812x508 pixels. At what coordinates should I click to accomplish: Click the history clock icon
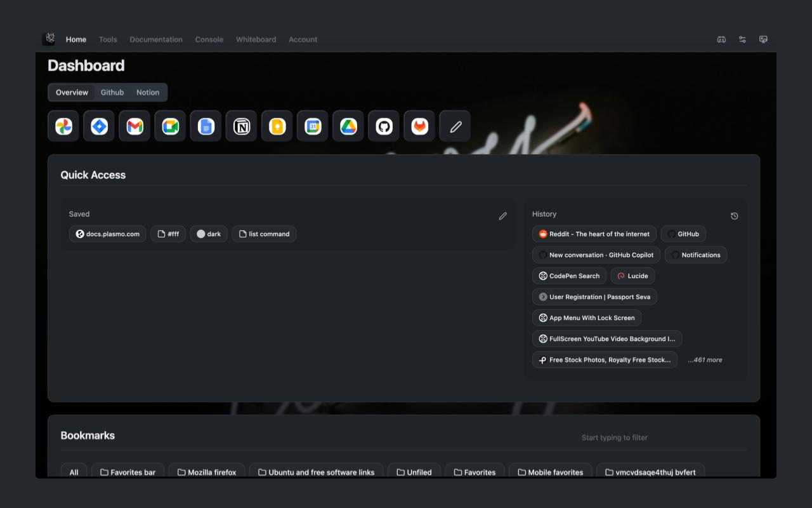pos(735,216)
